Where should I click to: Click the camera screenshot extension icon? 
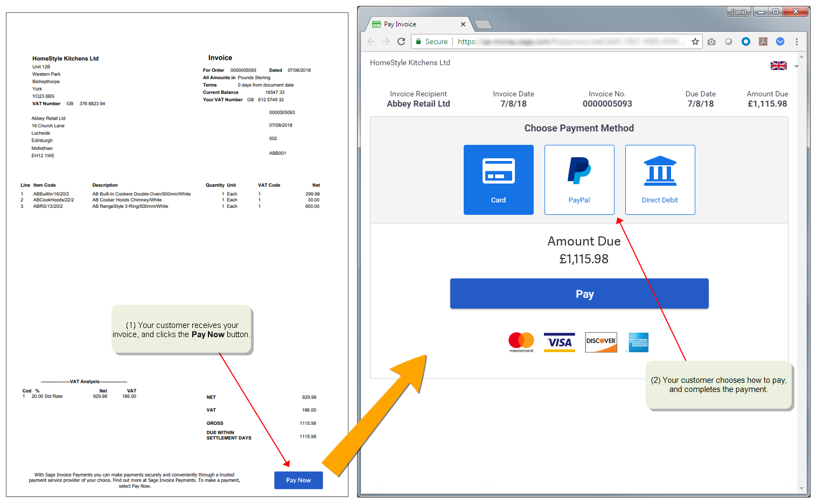711,41
